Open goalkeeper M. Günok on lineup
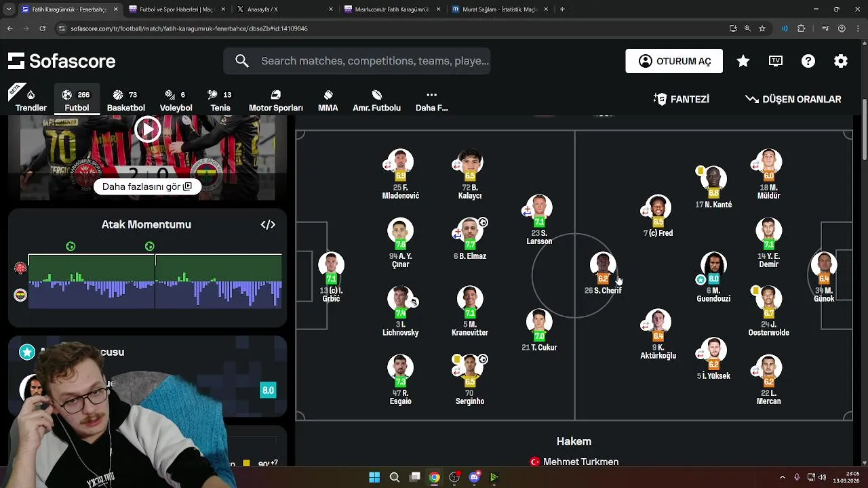Image resolution: width=868 pixels, height=488 pixels. point(824,277)
